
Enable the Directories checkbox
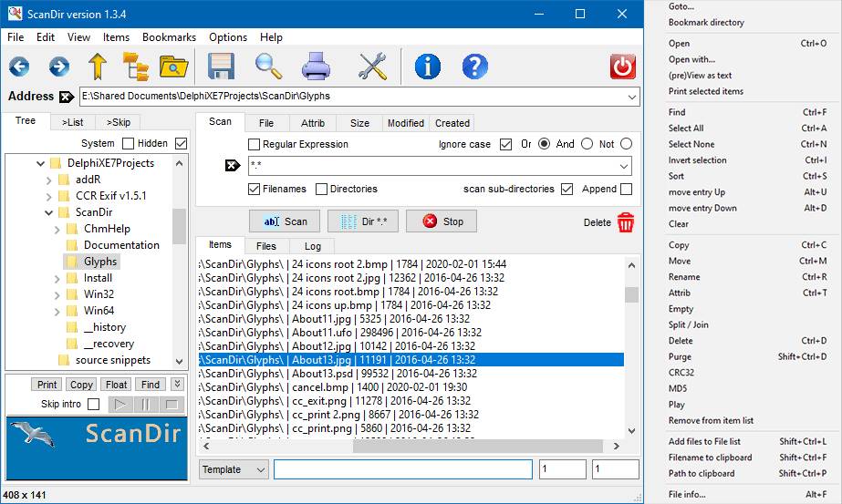click(x=321, y=189)
